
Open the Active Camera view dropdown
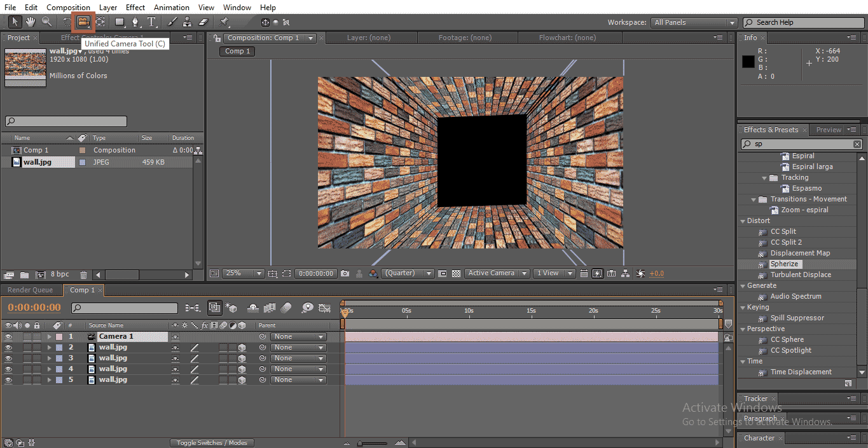[x=497, y=273]
